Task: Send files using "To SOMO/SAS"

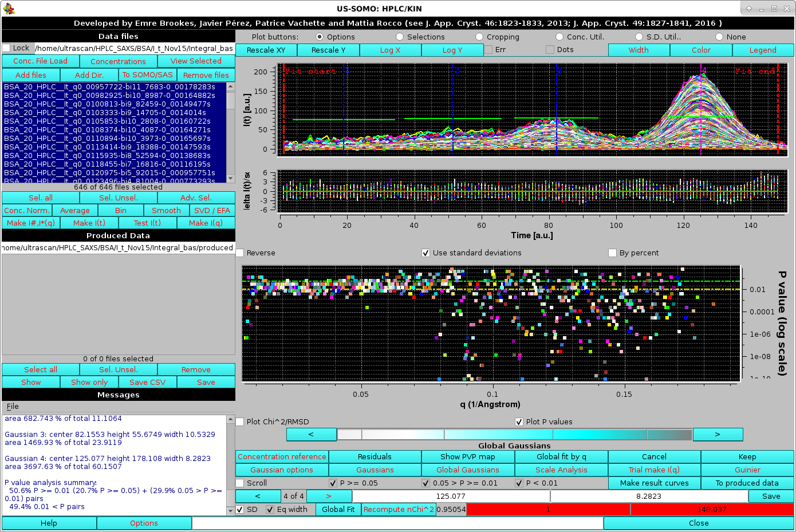Action: [x=147, y=75]
